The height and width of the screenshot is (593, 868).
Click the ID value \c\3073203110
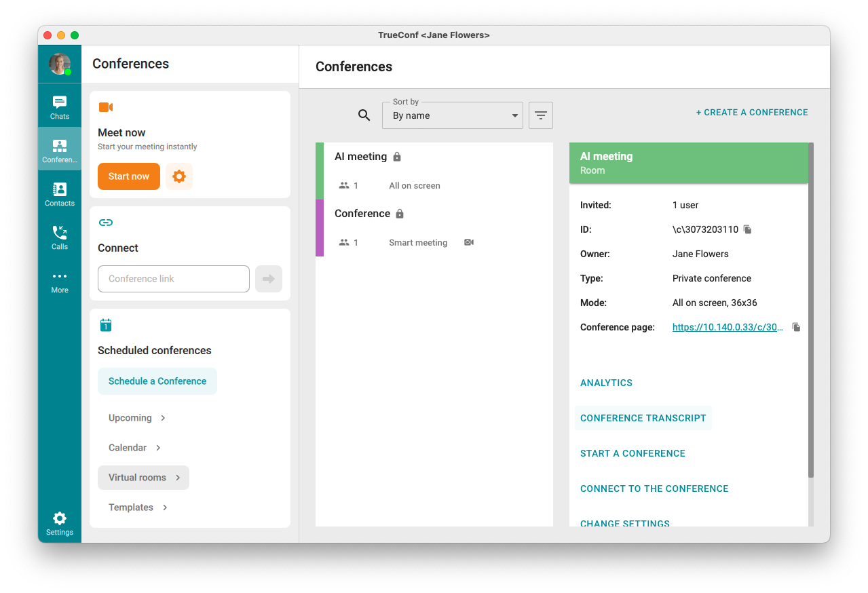point(705,229)
